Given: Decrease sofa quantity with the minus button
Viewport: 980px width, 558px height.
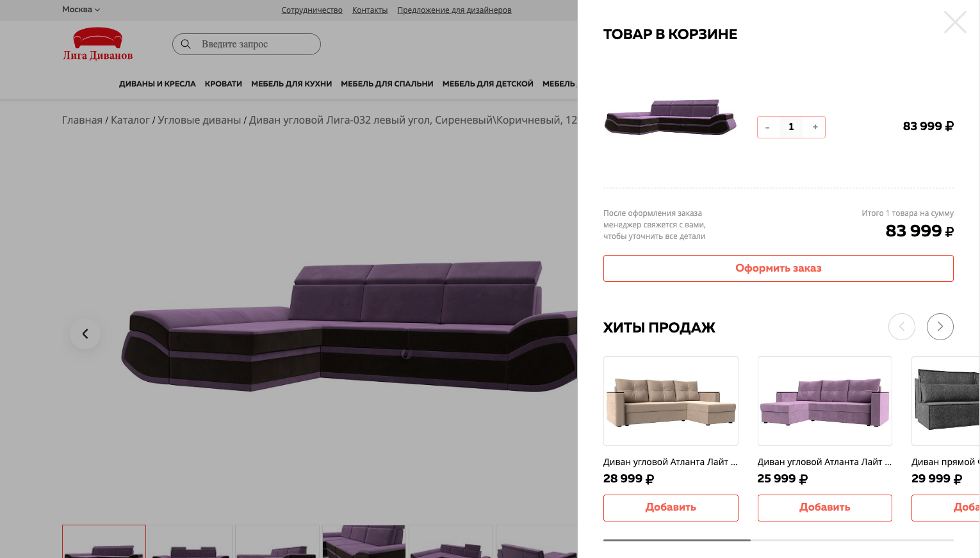Looking at the screenshot, I should tap(767, 127).
